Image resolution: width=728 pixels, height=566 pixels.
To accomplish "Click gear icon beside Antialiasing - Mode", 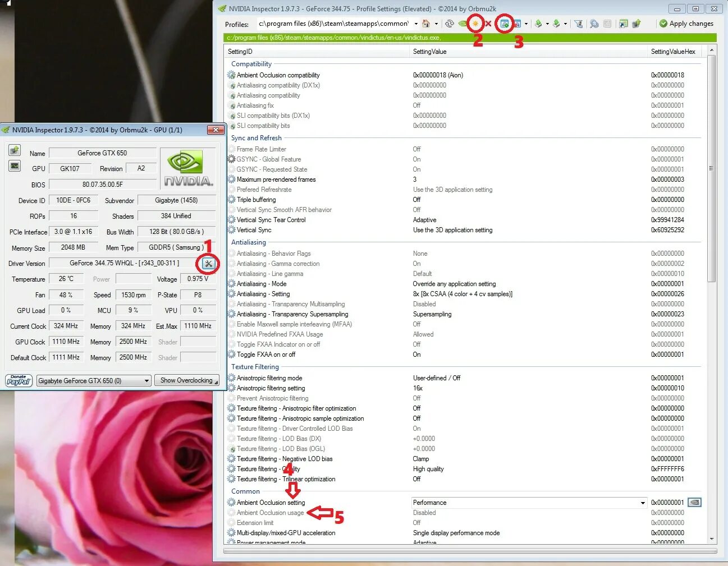I will (231, 284).
